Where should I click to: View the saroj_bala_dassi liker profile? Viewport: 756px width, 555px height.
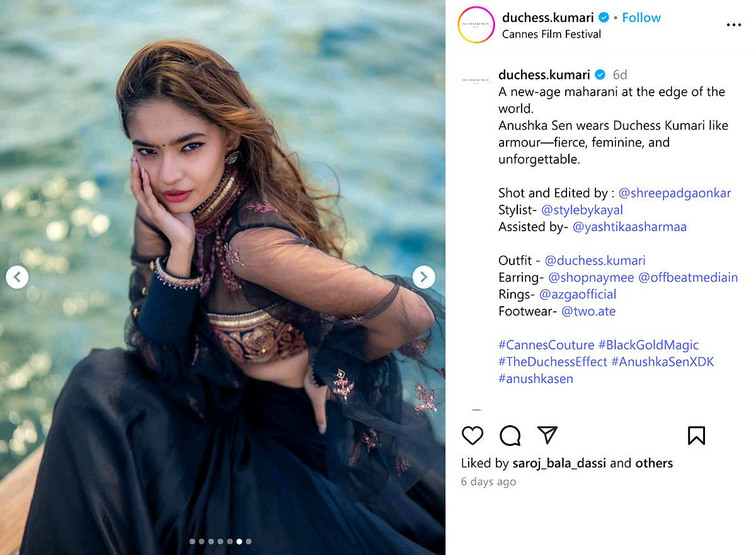coord(559,463)
